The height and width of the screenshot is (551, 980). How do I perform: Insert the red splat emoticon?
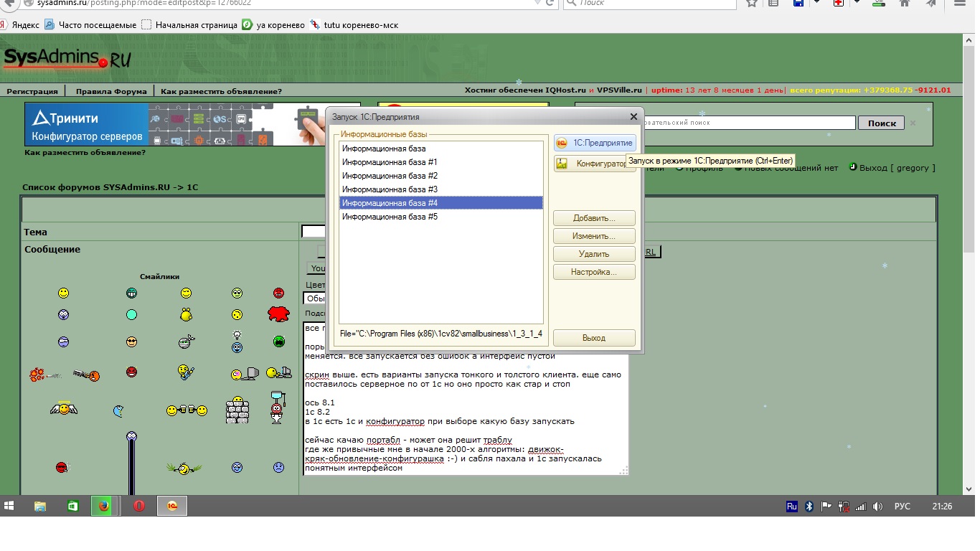(278, 314)
